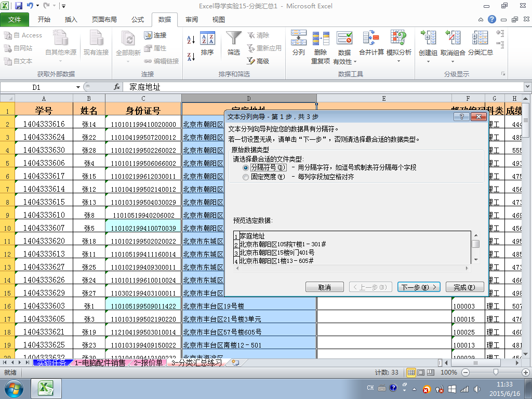
Task: Open the Name Box dropdown arrow
Action: [78, 87]
